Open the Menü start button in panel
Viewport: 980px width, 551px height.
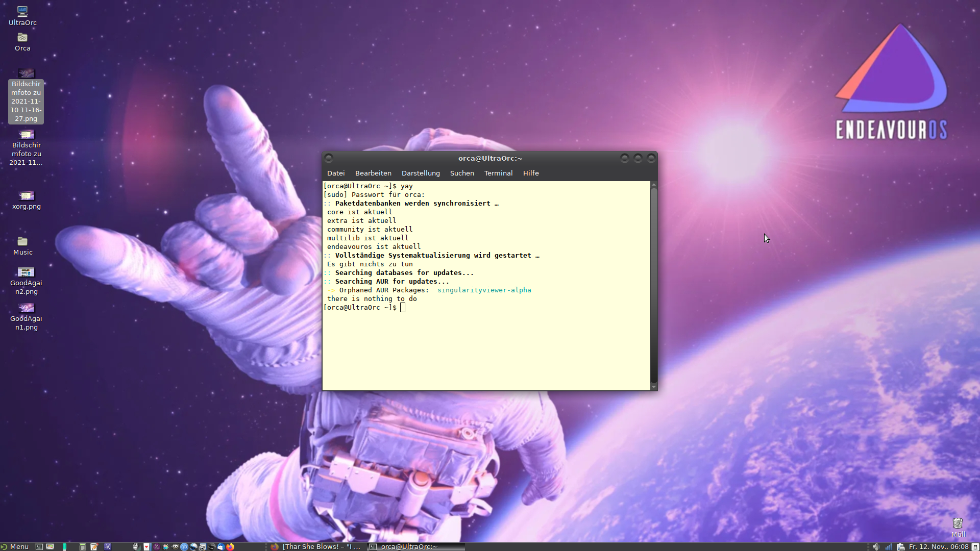[15, 546]
